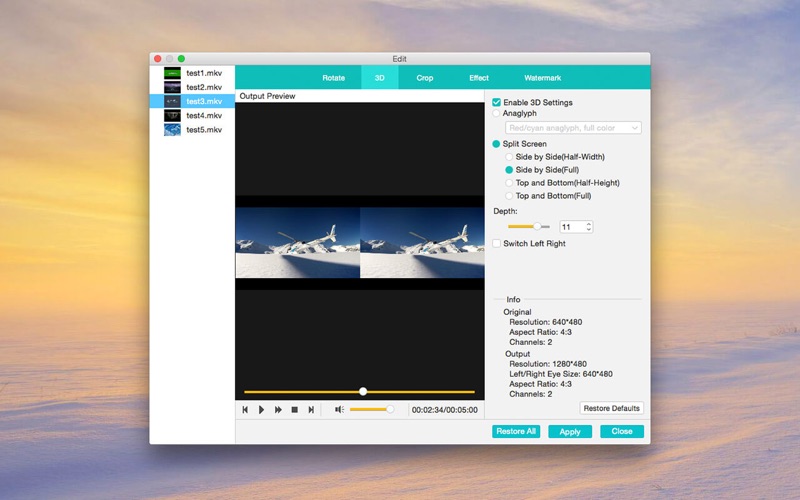Image resolution: width=800 pixels, height=500 pixels.
Task: Enable Switch Left Right checkbox
Action: pos(496,243)
